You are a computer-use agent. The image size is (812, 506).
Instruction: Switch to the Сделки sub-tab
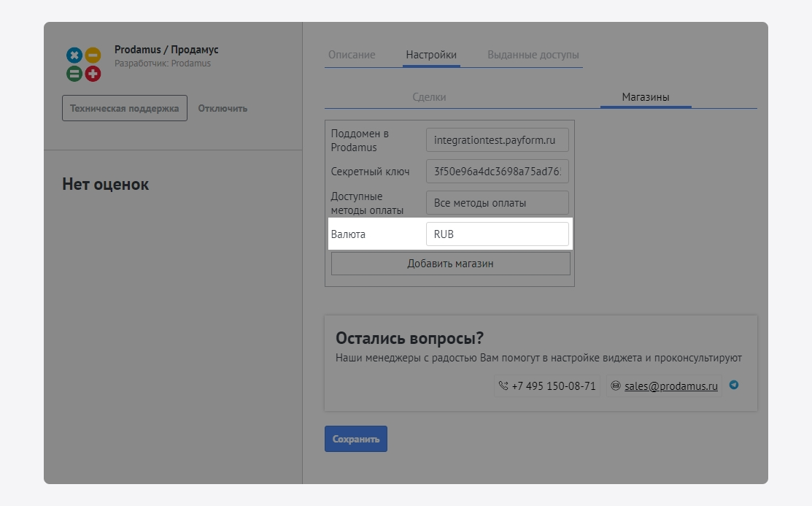(x=429, y=97)
